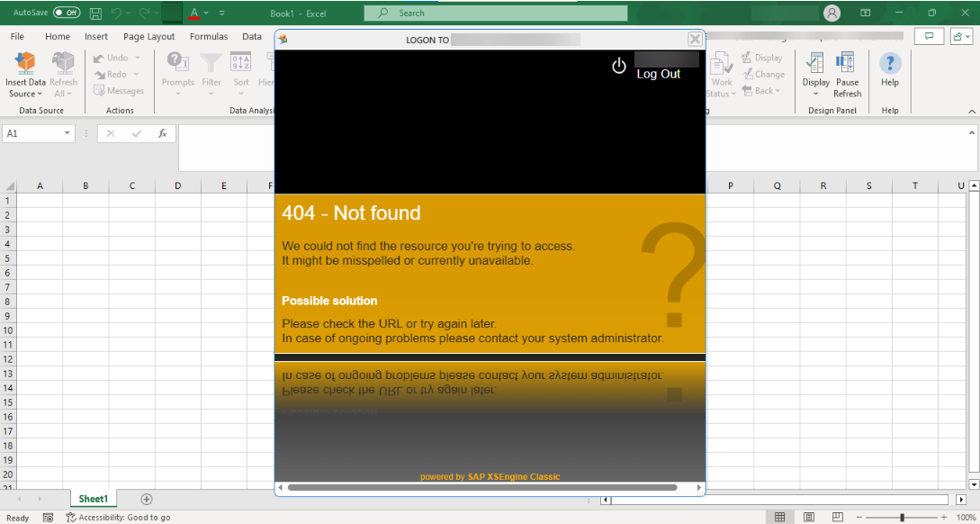Click the dialog horizontal scrollbar right arrow

699,487
